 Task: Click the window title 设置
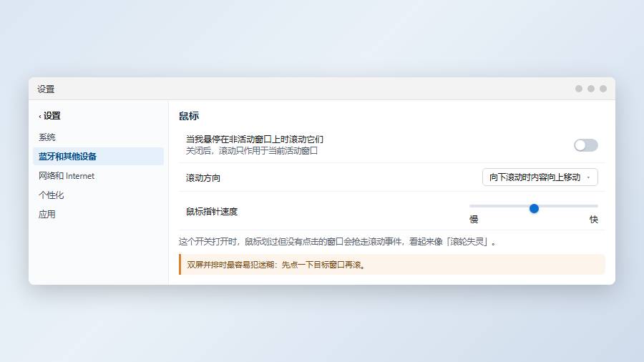(x=46, y=89)
